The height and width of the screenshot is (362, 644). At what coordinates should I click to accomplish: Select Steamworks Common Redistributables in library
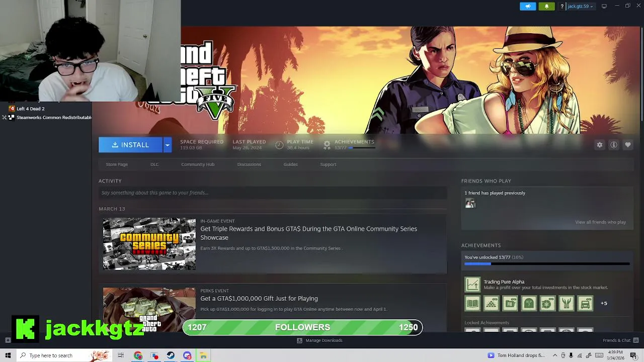(x=50, y=118)
